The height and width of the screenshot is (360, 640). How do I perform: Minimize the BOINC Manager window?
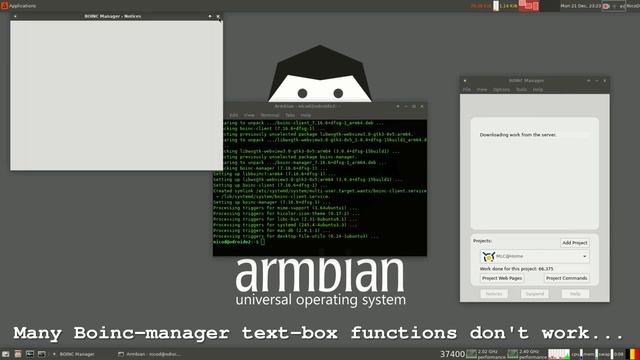(x=596, y=81)
